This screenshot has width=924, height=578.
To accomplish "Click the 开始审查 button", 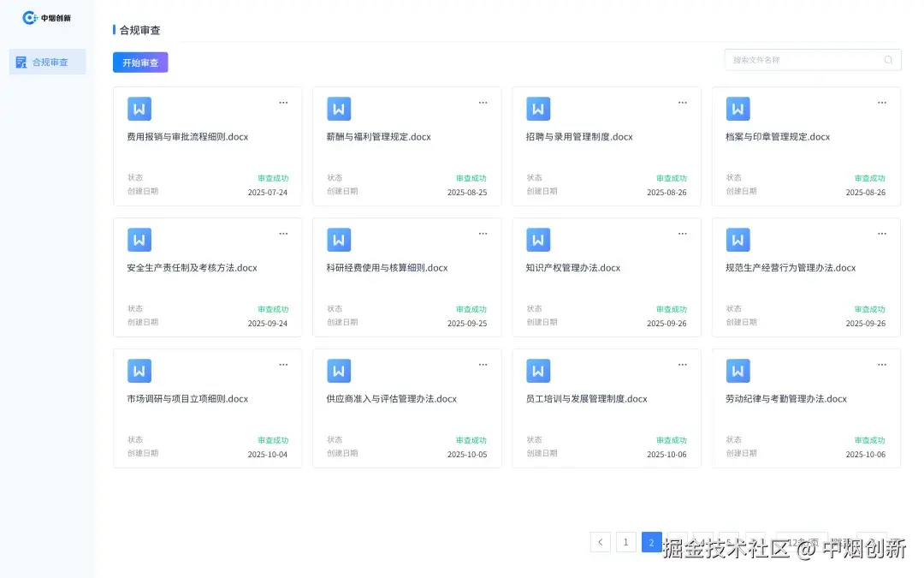I will tap(139, 62).
